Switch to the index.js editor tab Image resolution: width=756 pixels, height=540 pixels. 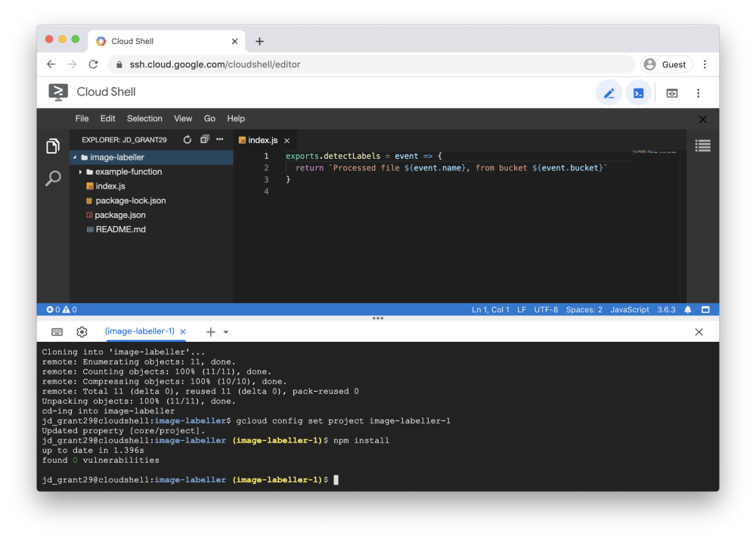[262, 139]
